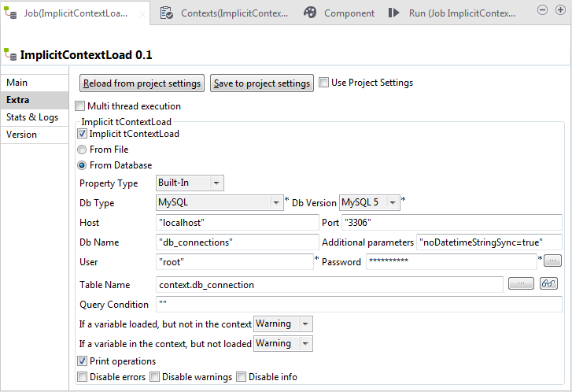The height and width of the screenshot is (392, 572).
Task: Check Use Project Settings option
Action: (324, 83)
